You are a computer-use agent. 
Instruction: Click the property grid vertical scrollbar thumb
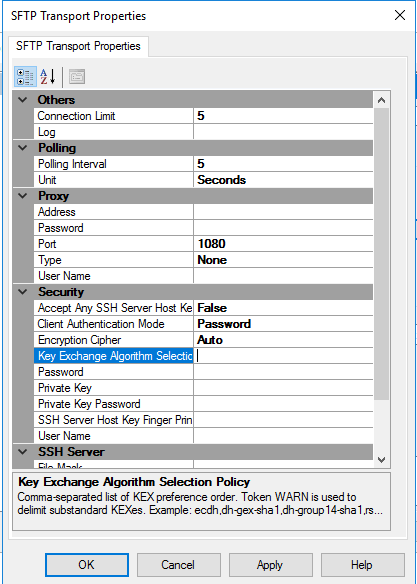[382, 253]
